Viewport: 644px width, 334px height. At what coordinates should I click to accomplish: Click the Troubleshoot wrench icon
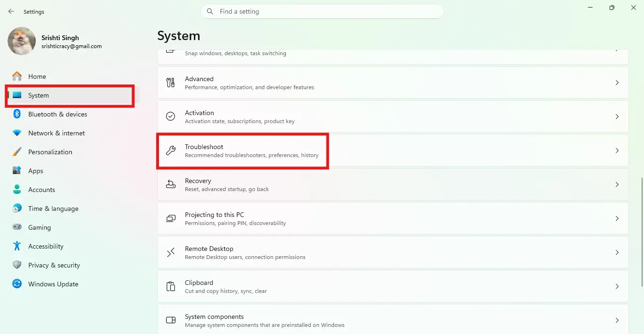pos(170,150)
